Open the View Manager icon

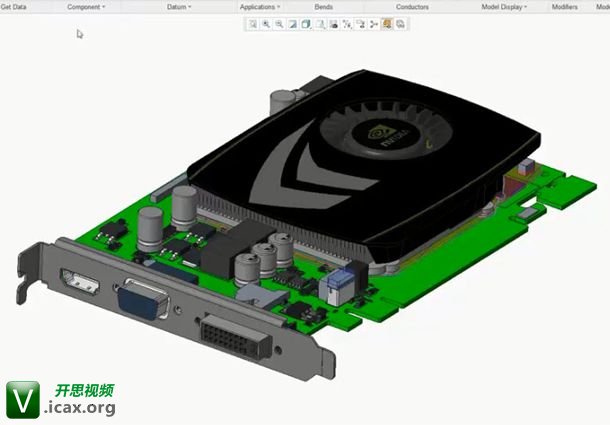[x=334, y=24]
